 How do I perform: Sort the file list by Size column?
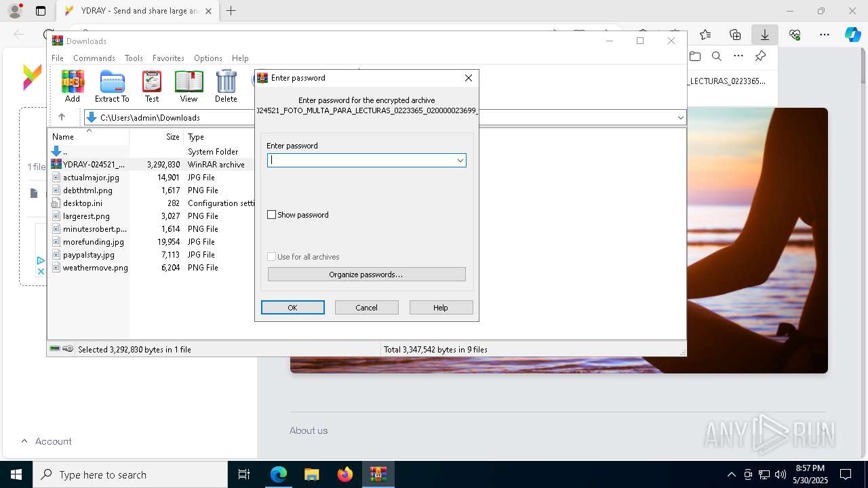pos(156,137)
